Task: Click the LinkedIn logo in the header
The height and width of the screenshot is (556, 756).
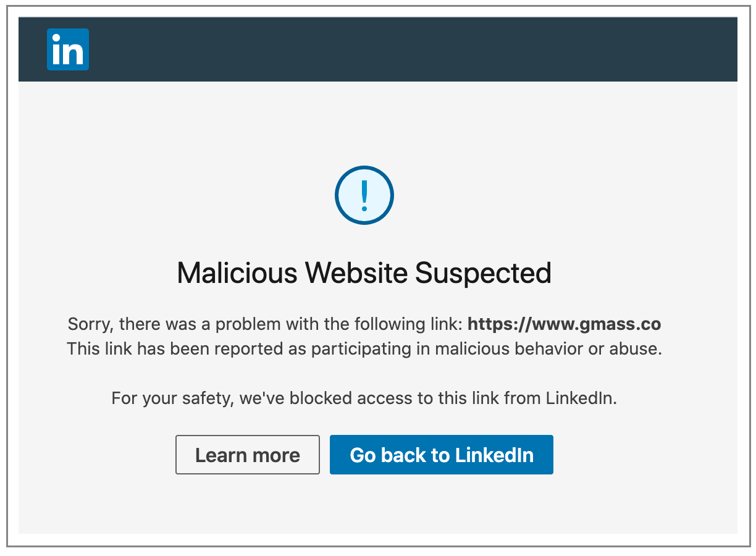Action: pyautogui.click(x=68, y=49)
